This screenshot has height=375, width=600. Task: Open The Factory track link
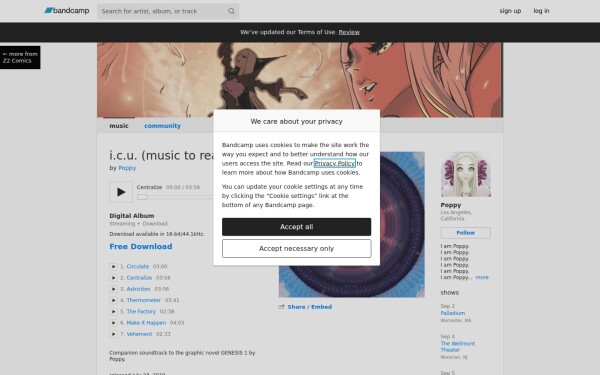pyautogui.click(x=141, y=311)
